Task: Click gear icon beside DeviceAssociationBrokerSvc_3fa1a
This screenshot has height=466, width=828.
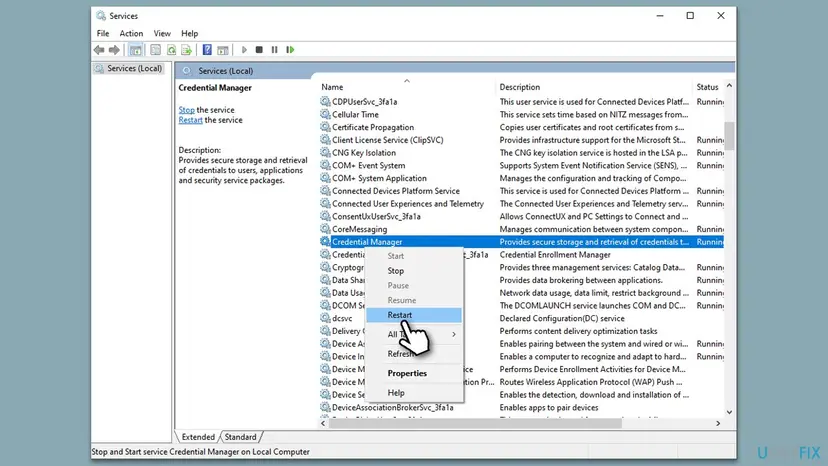Action: [x=325, y=407]
